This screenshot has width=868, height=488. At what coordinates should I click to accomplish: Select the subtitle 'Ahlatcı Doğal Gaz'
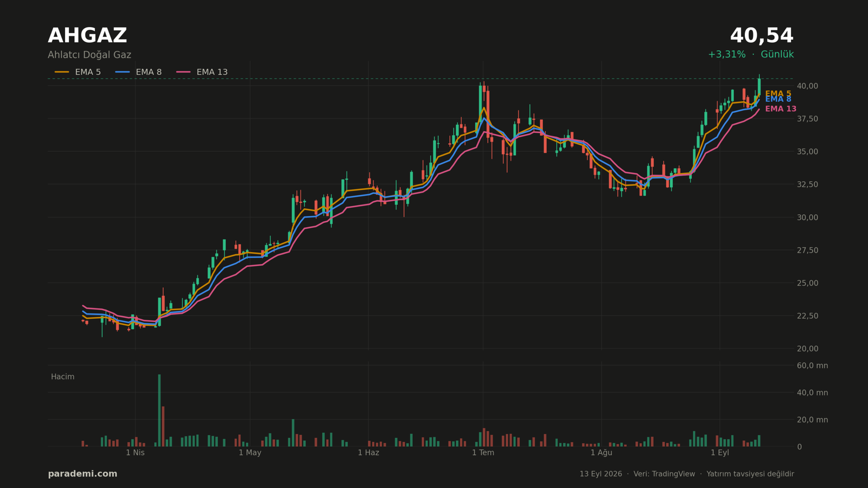(x=90, y=55)
